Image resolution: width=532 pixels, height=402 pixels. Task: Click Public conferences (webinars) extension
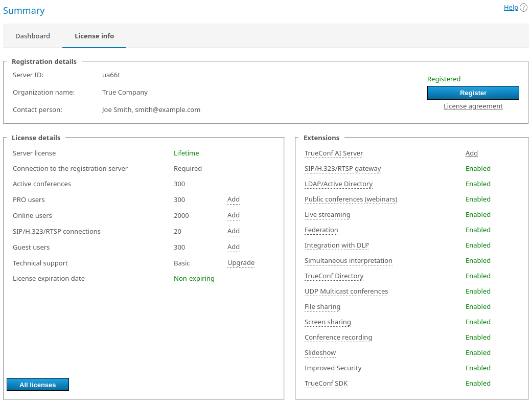[x=351, y=199]
